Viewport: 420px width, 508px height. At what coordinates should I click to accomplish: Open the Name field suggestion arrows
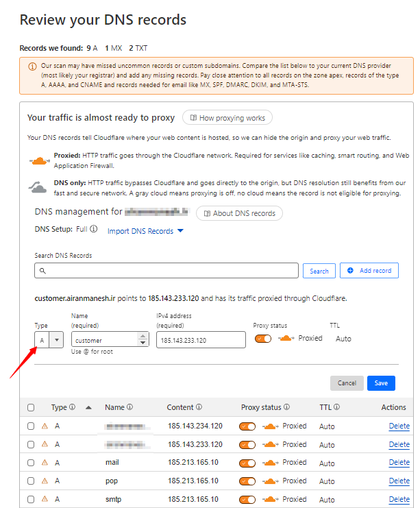click(x=143, y=339)
